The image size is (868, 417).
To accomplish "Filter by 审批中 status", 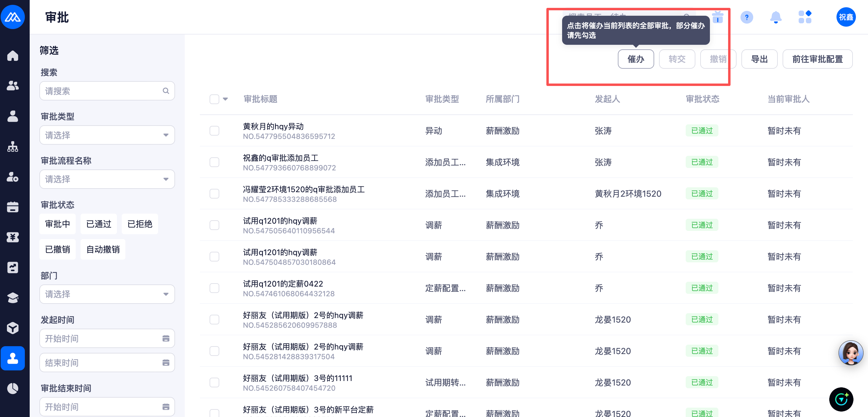I will [x=57, y=224].
